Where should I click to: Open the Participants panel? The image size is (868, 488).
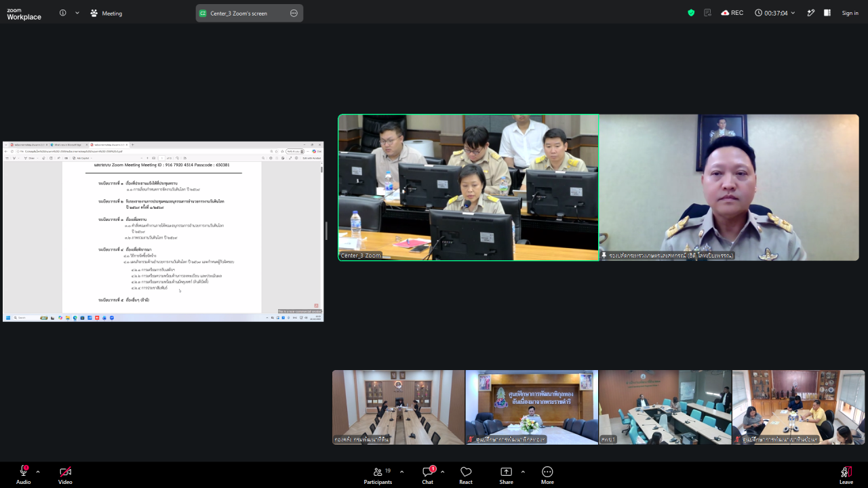[378, 475]
